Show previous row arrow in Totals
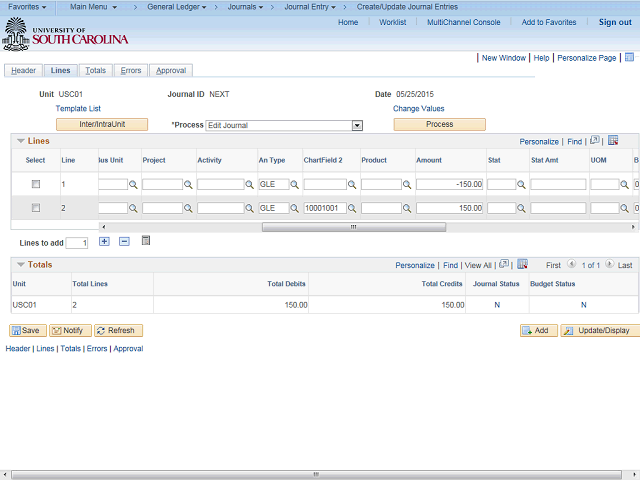640x480 pixels. (x=571, y=264)
